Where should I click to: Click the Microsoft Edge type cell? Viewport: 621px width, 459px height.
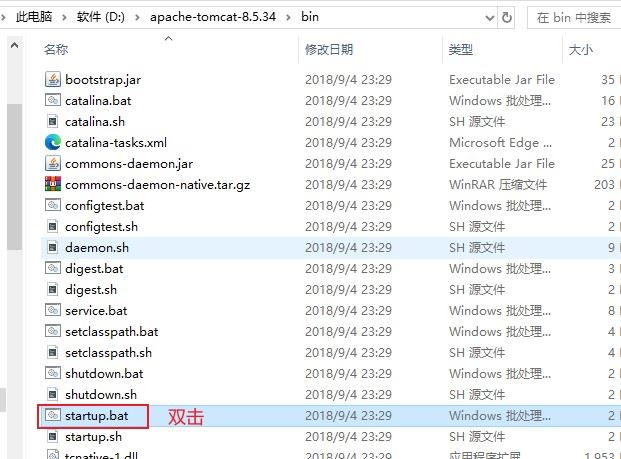click(501, 143)
